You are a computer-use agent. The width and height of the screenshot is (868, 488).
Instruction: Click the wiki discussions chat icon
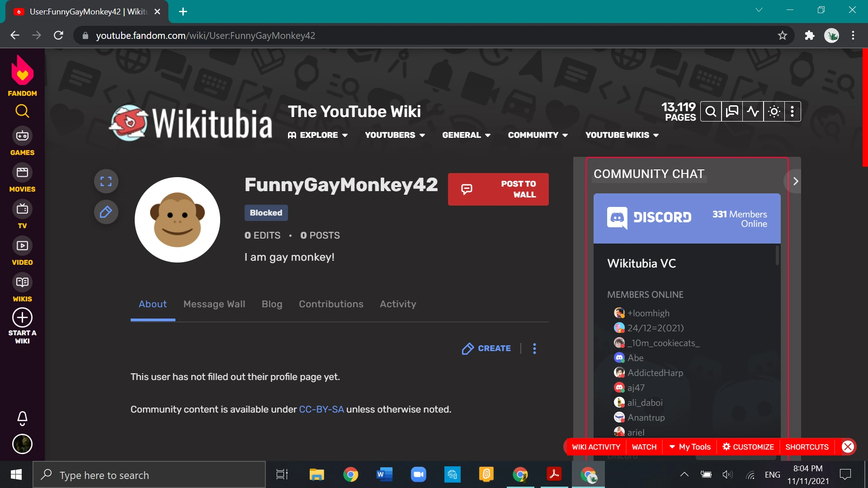[732, 112]
